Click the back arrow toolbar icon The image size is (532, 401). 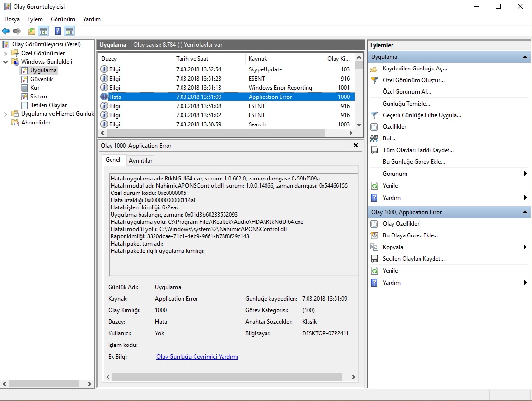(6, 31)
